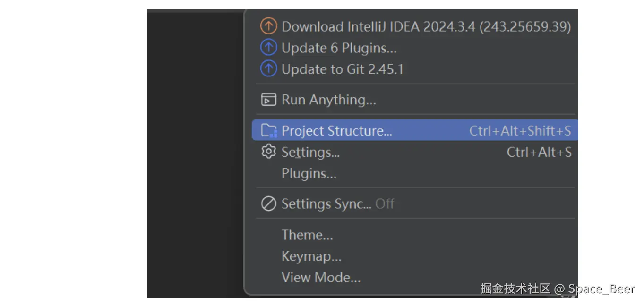Toggle the Settings Sync Off status text
This screenshot has height=305, width=644.
(385, 204)
